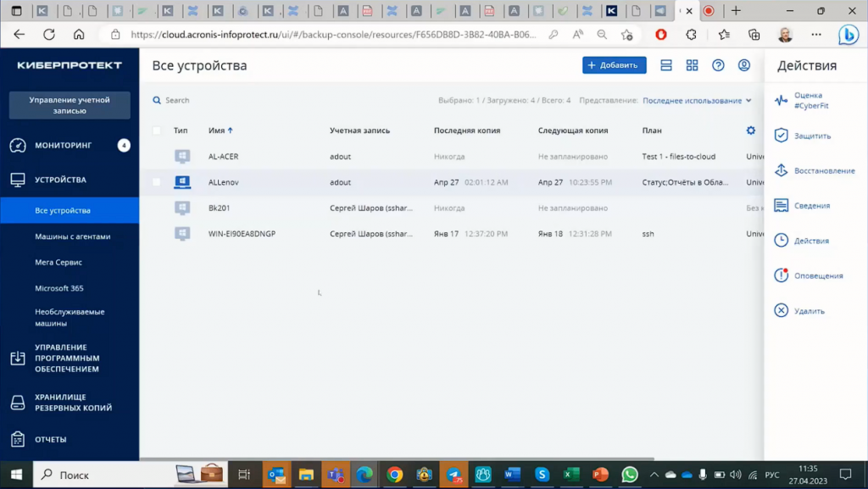Image resolution: width=868 pixels, height=489 pixels.
Task: Open table column settings gear
Action: coord(751,131)
